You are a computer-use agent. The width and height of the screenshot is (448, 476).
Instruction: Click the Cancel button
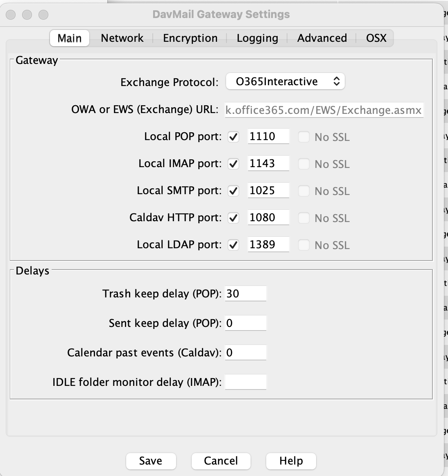pos(221,461)
